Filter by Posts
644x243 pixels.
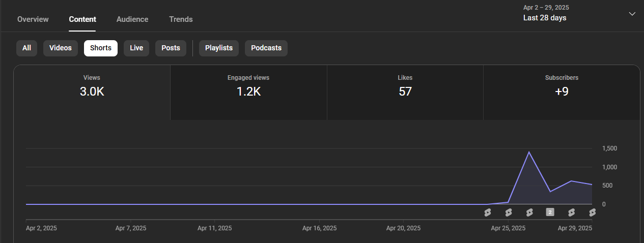pos(171,48)
